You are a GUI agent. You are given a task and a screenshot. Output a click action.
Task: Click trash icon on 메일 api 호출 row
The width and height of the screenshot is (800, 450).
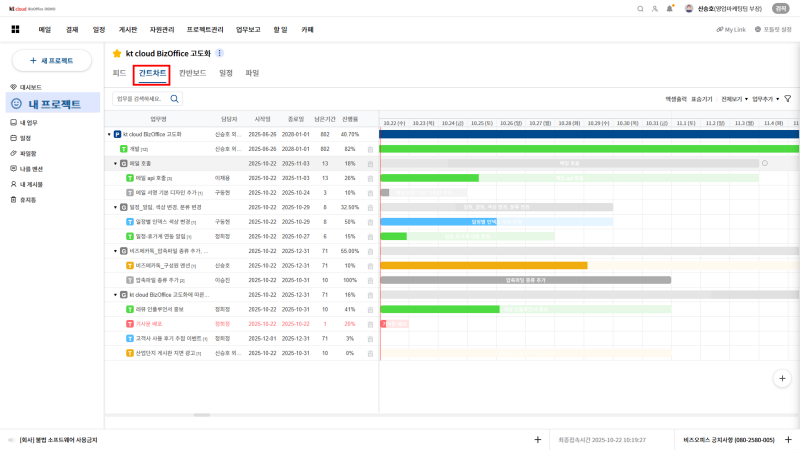tap(370, 178)
